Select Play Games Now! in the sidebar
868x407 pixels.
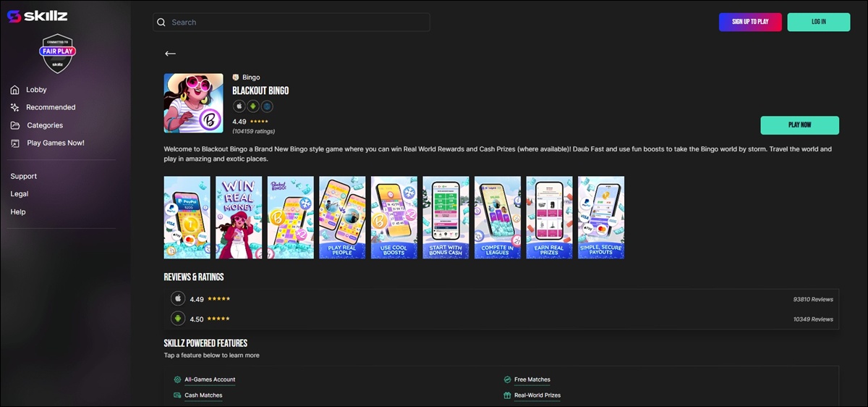[x=55, y=143]
